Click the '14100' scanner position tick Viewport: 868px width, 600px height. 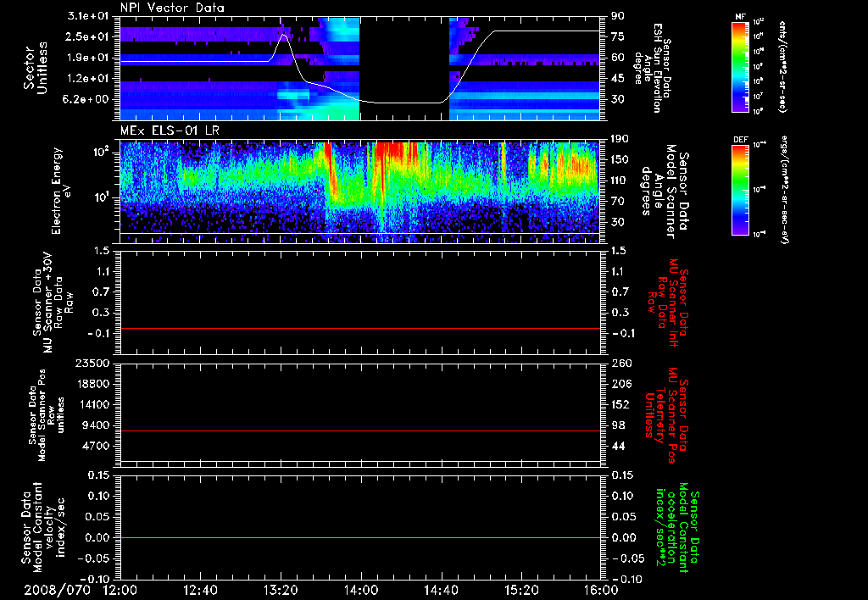pos(92,404)
